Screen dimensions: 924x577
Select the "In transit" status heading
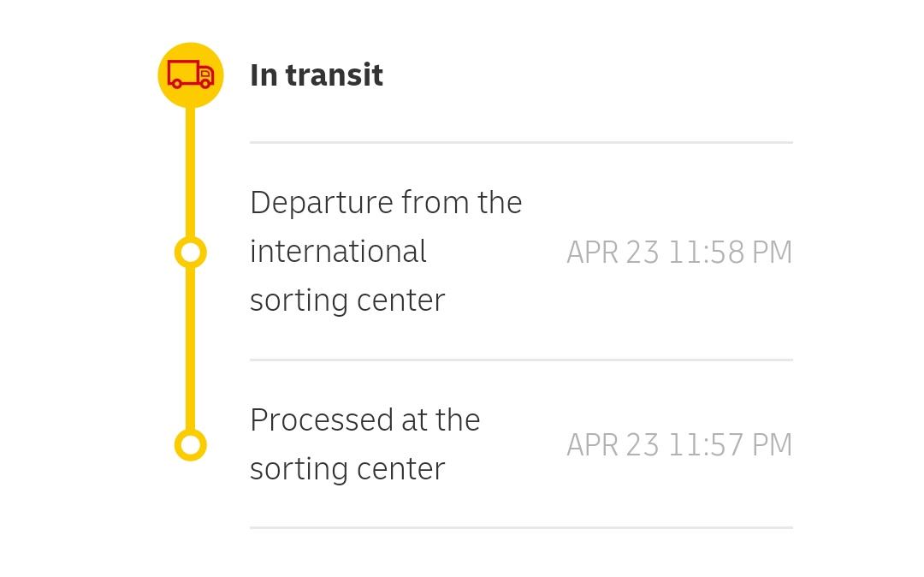point(317,75)
